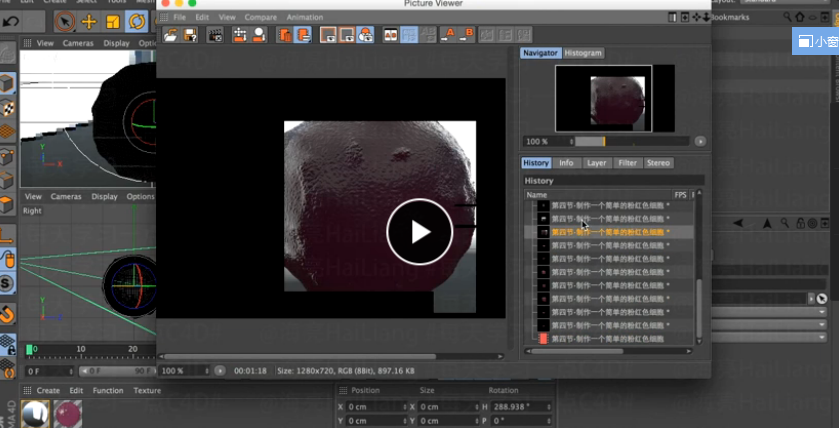Select the Move tool cross icon
The height and width of the screenshot is (428, 839).
(x=89, y=21)
